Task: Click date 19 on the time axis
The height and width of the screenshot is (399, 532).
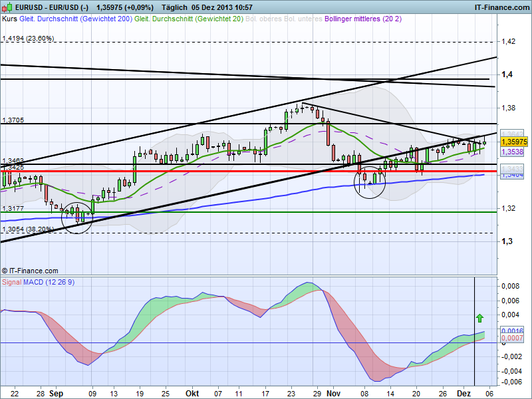Action: (140, 394)
